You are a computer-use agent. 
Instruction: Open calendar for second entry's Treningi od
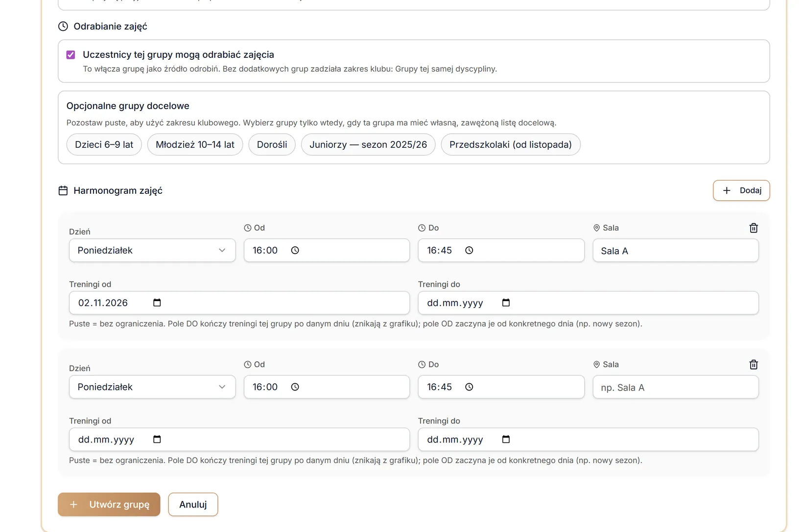(157, 439)
